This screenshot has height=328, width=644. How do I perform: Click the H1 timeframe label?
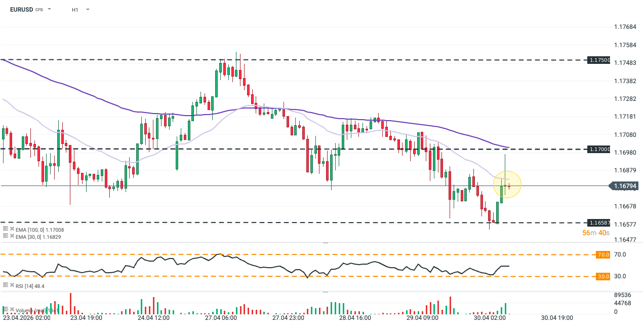[75, 10]
